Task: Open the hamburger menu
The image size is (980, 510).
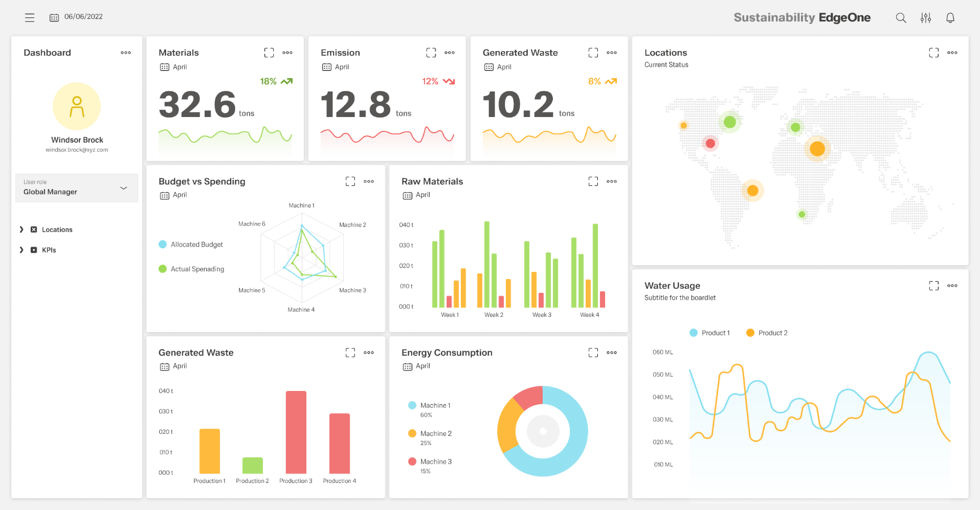Action: 30,18
